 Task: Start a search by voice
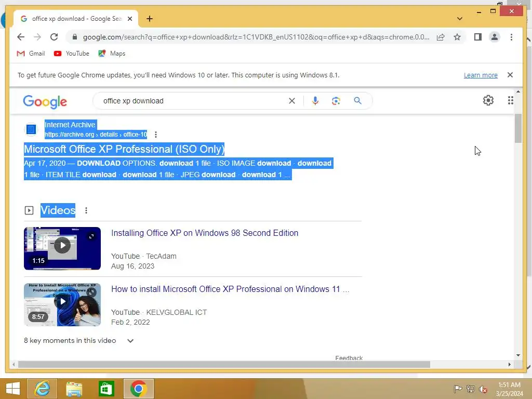tap(315, 101)
